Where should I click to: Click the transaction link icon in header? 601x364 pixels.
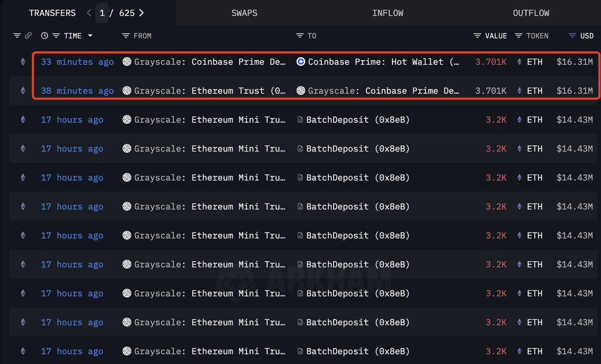[x=29, y=36]
